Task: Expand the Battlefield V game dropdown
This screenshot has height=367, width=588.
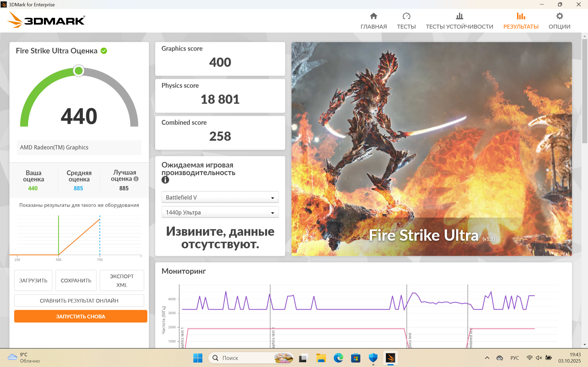Action: coord(220,197)
